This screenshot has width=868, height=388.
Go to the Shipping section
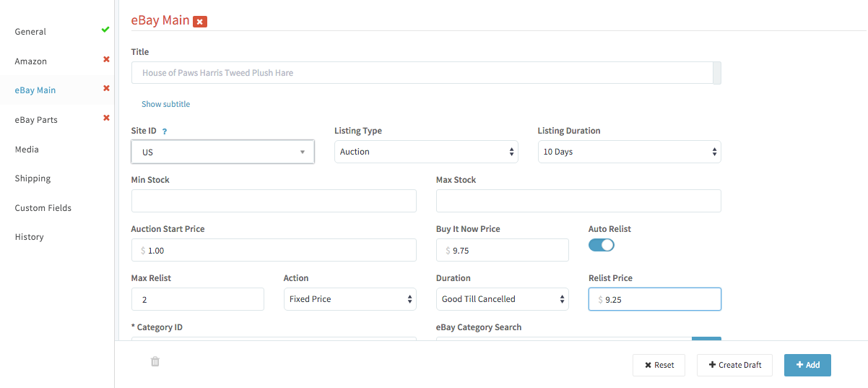coord(32,178)
